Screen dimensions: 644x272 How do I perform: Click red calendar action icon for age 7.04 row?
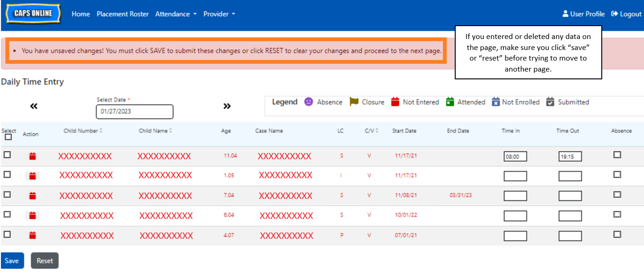(x=32, y=196)
